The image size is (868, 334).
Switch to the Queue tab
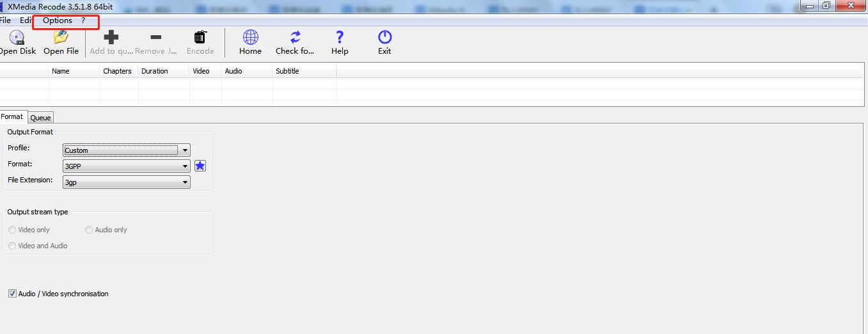point(40,118)
